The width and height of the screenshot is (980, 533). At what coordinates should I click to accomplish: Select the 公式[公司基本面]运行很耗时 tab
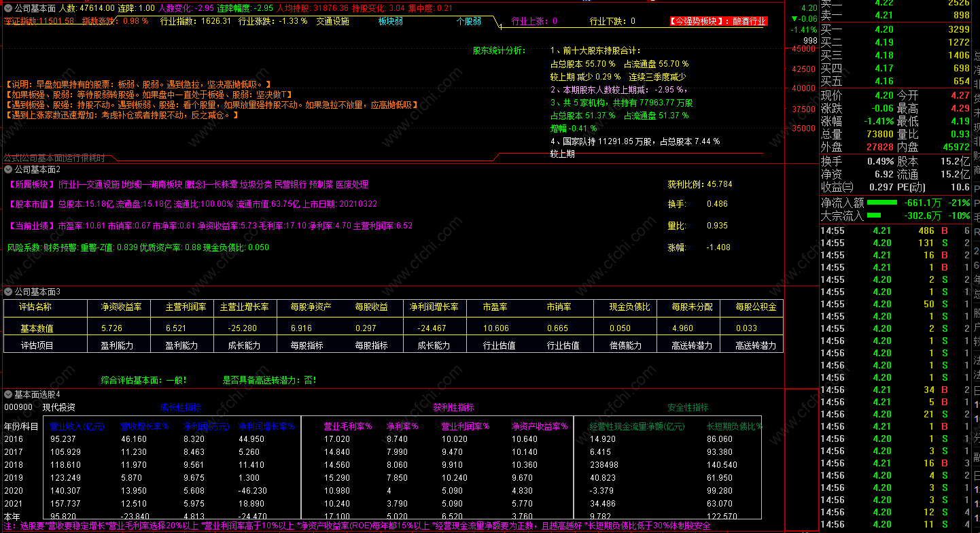point(54,158)
